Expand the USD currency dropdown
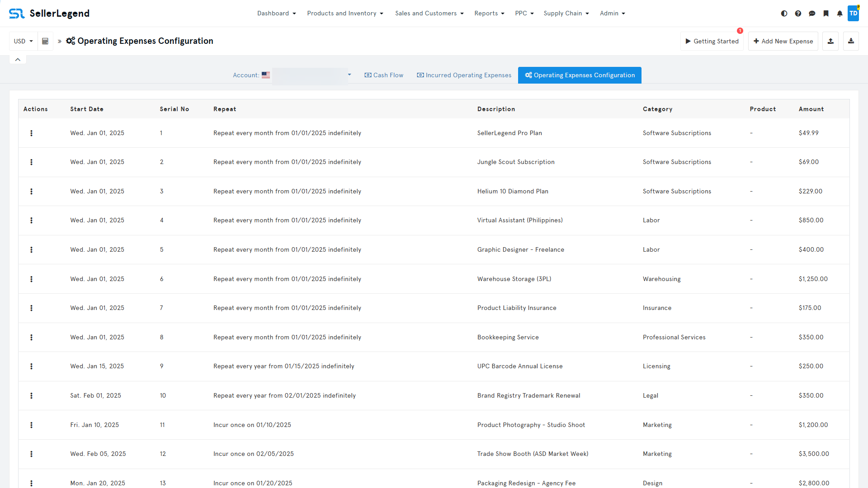Screen dimensions: 868x488 (x=24, y=41)
